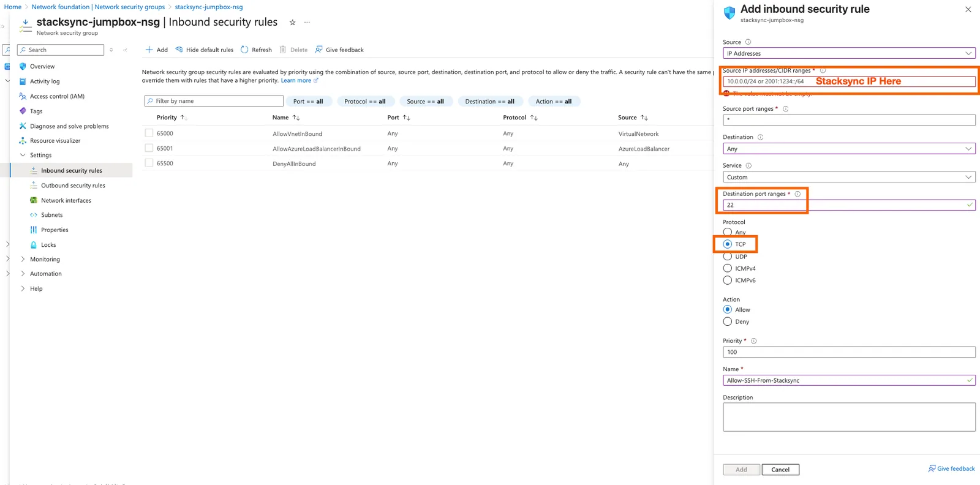Screen dimensions: 980x485
Task: Click the Properties icon
Action: pyautogui.click(x=34, y=230)
